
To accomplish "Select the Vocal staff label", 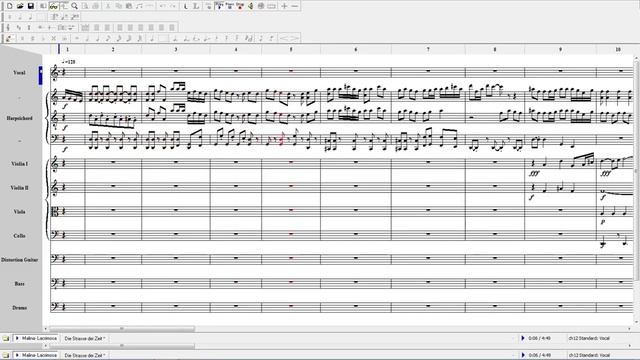I will coord(19,73).
